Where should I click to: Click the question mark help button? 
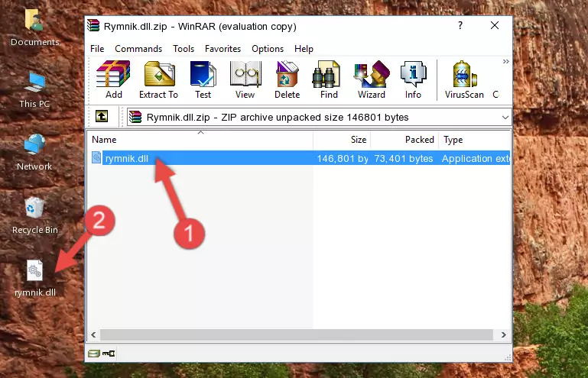click(460, 25)
